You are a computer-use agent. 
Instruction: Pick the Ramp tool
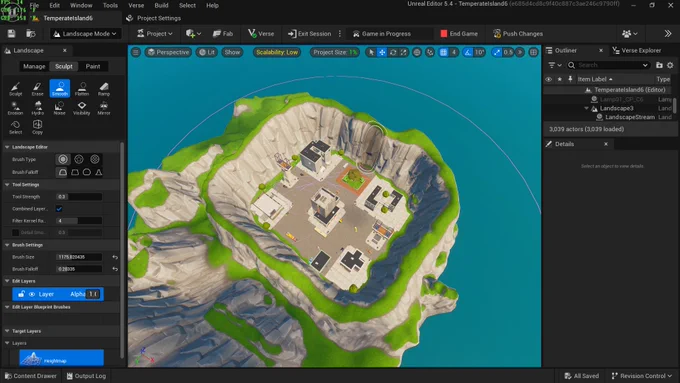pyautogui.click(x=104, y=88)
